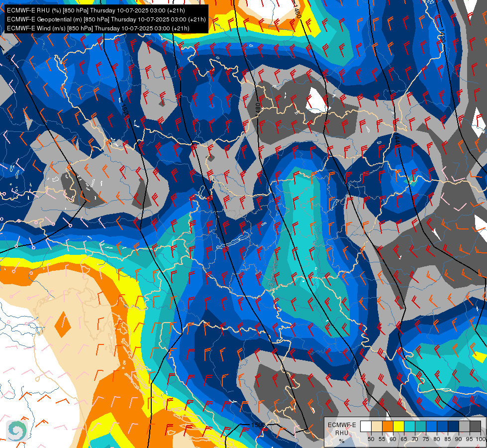Image resolution: width=487 pixels, height=448 pixels.
Task: Select the bright cyan 65-70 legend swatch
Action: (x=410, y=426)
